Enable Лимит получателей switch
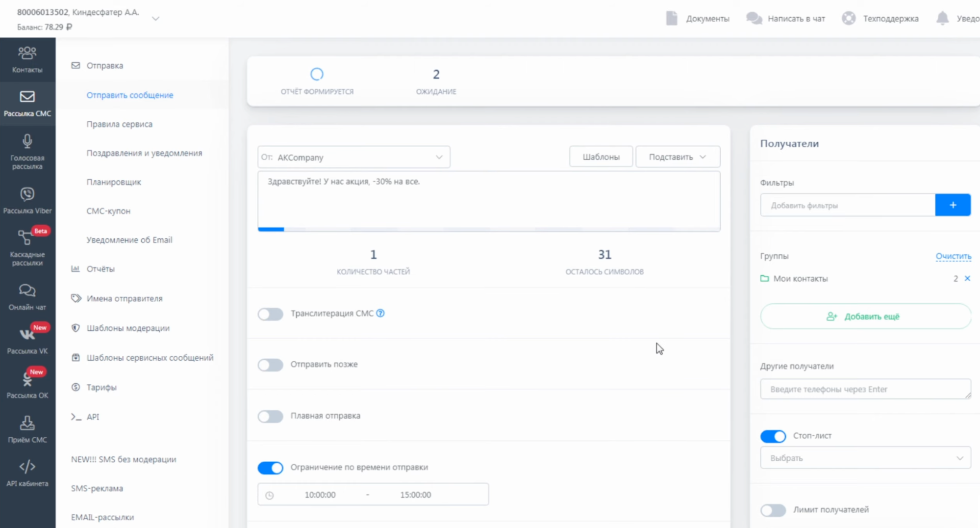Image resolution: width=980 pixels, height=528 pixels. [773, 510]
